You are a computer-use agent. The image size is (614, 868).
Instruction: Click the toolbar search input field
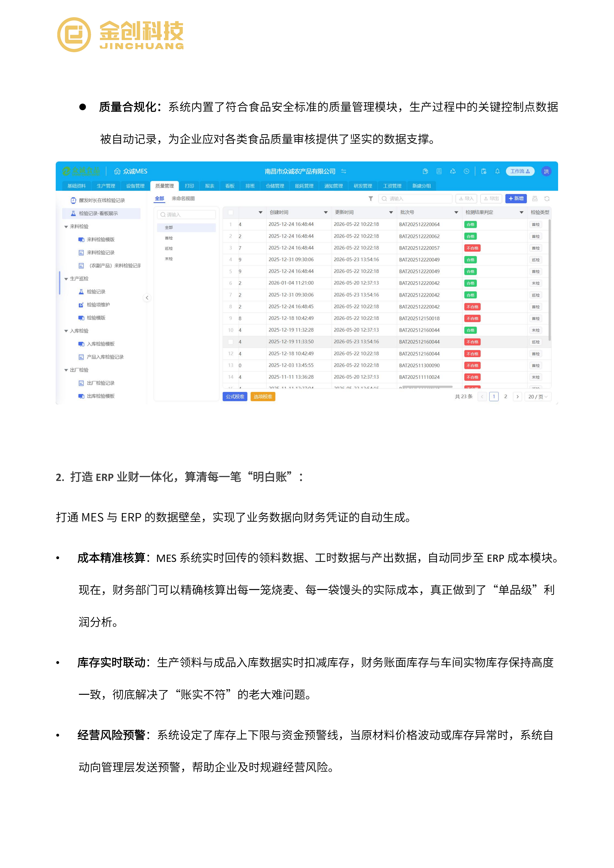point(416,199)
